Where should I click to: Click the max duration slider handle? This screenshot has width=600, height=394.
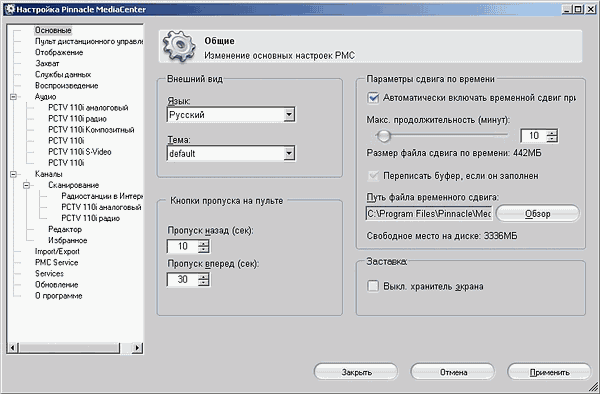click(x=383, y=135)
